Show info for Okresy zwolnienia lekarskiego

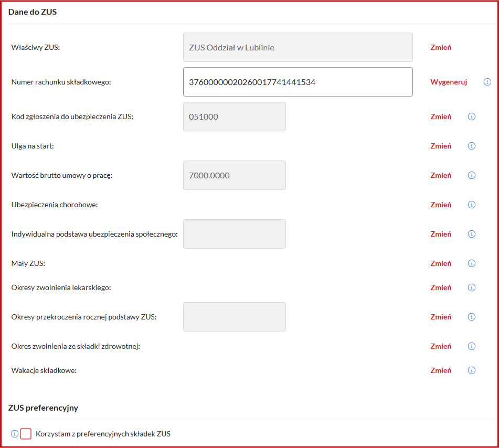472,287
